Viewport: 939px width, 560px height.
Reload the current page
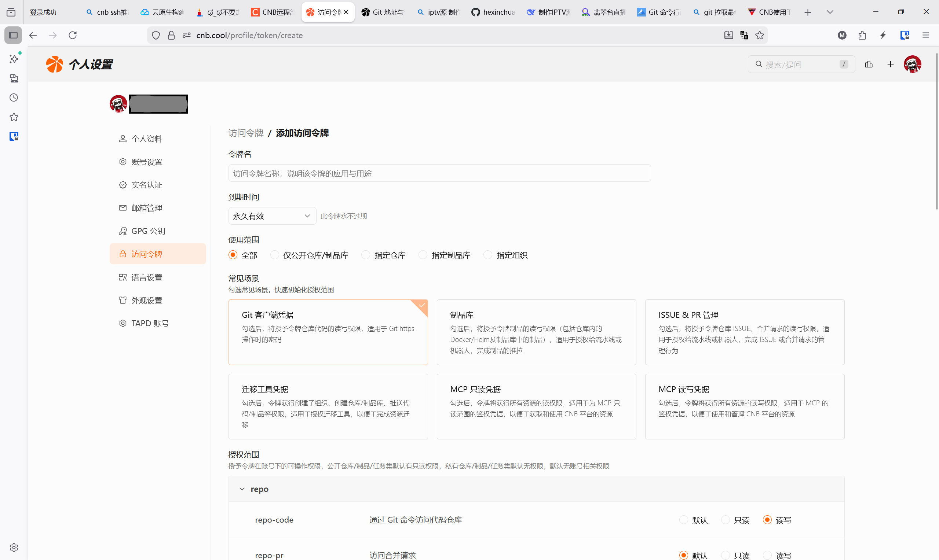(x=73, y=35)
